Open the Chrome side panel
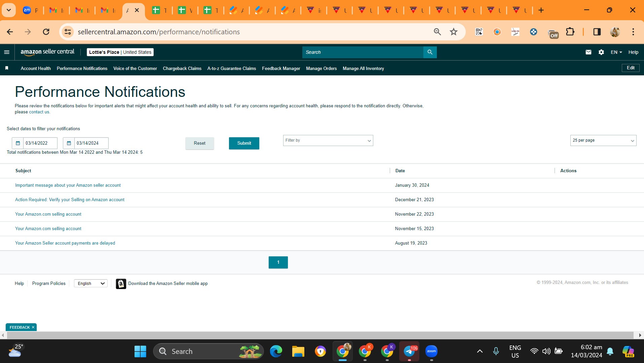The height and width of the screenshot is (363, 644). click(597, 32)
